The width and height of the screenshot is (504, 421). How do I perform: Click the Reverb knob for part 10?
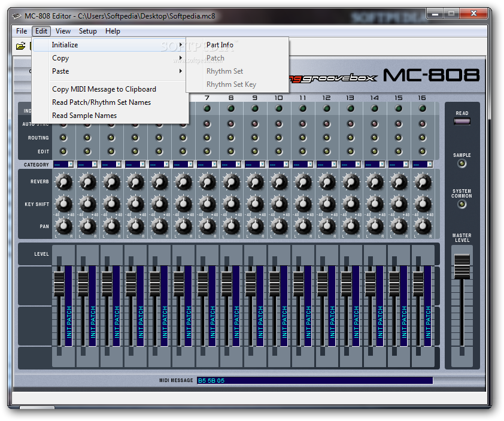tap(279, 182)
